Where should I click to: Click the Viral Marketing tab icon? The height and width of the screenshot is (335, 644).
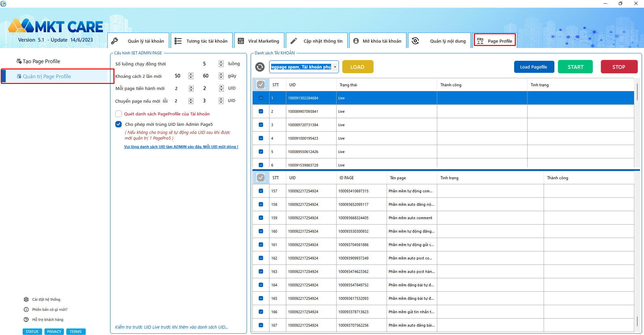coord(241,41)
